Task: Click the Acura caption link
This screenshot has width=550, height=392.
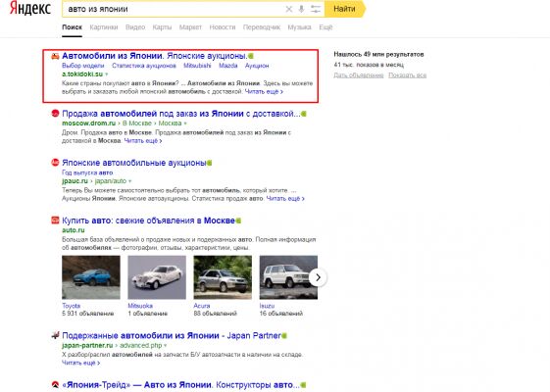Action: pyautogui.click(x=202, y=306)
